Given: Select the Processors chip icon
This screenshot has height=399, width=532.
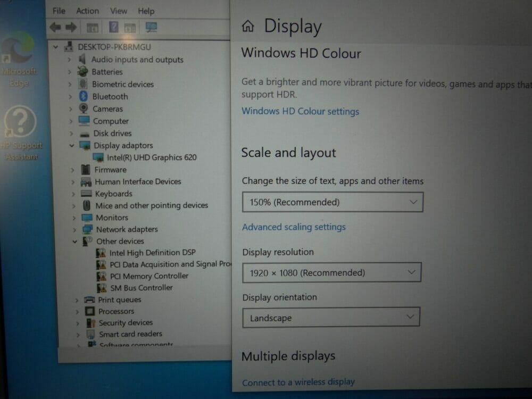Looking at the screenshot, I should [x=90, y=311].
